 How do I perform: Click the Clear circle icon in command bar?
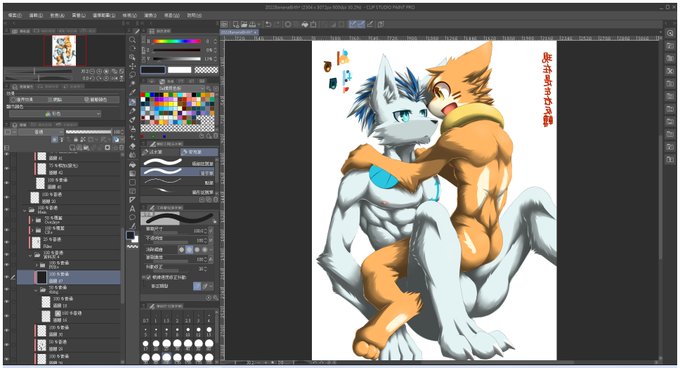pyautogui.click(x=288, y=24)
